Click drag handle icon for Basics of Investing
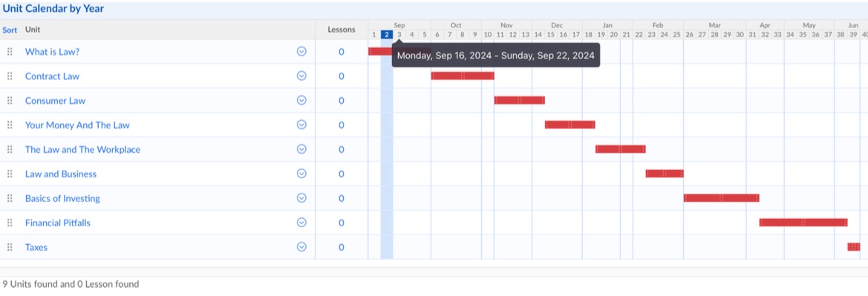The height and width of the screenshot is (296, 868). click(10, 198)
